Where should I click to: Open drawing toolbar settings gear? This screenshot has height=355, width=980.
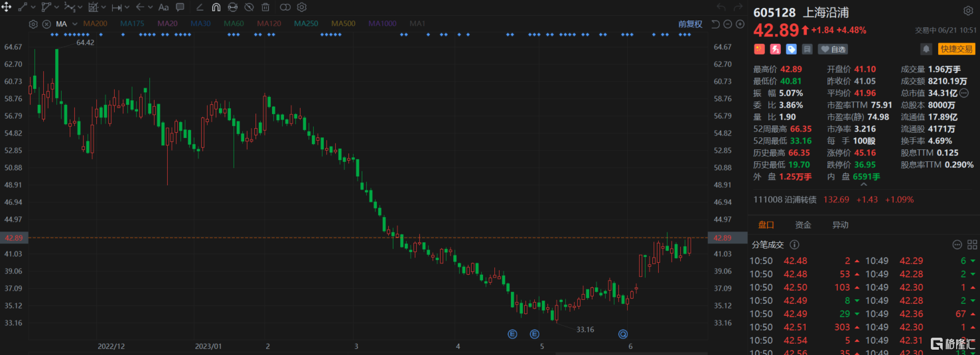pos(302,7)
